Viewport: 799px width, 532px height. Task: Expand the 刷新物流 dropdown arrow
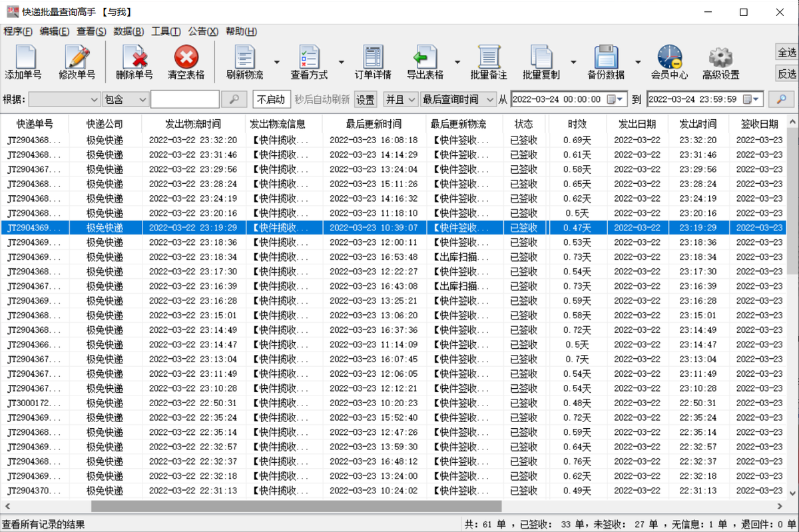276,61
